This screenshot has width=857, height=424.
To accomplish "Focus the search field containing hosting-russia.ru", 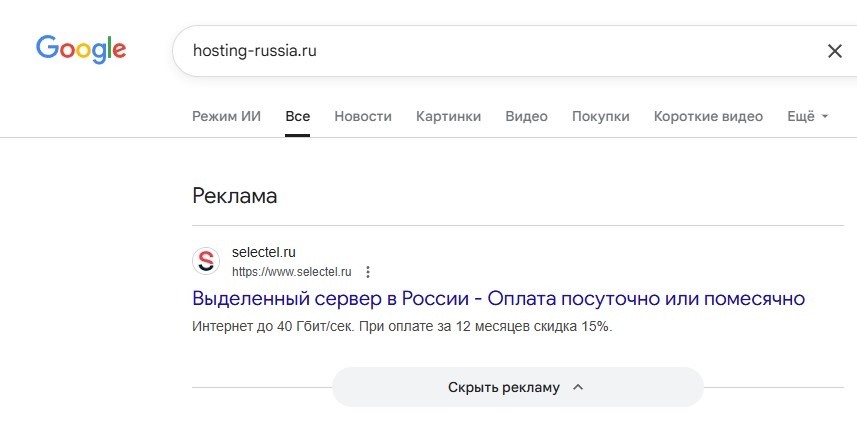I will point(480,51).
